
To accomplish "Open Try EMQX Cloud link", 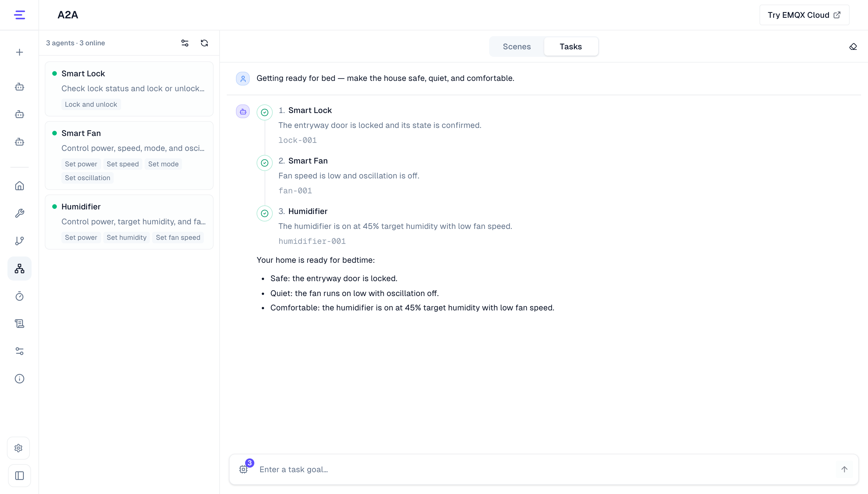I will (804, 15).
